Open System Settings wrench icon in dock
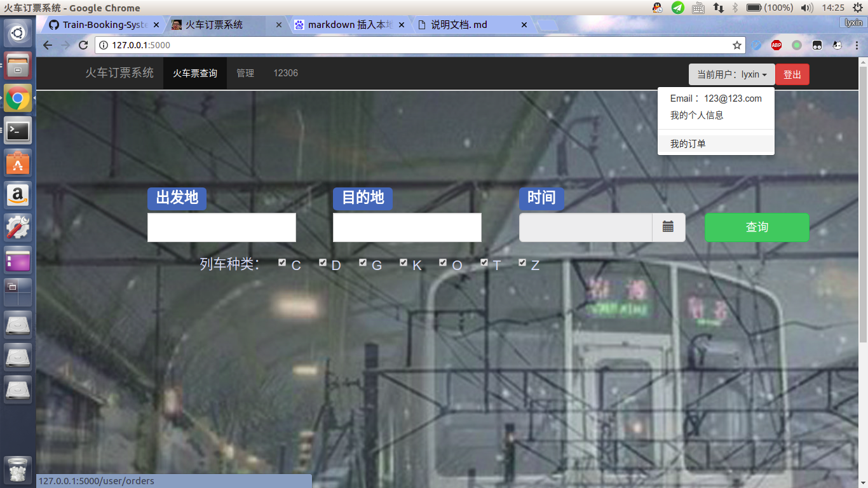This screenshot has width=868, height=488. coord(18,227)
